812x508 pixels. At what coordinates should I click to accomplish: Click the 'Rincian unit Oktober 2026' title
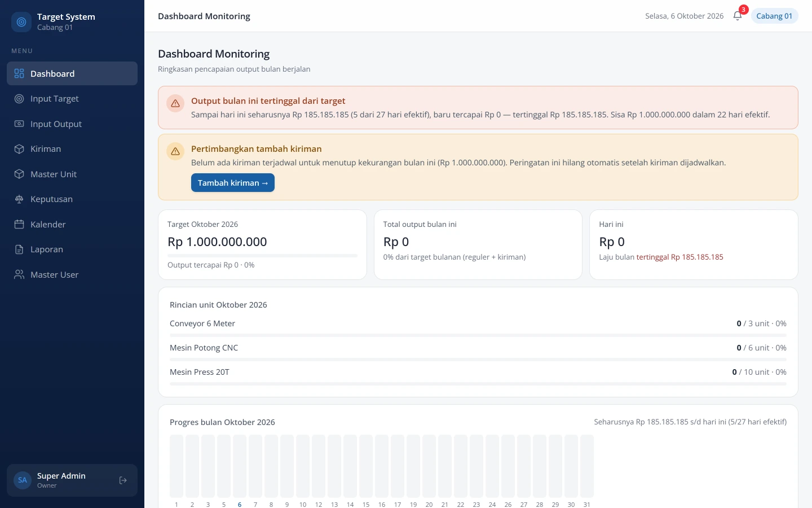218,305
